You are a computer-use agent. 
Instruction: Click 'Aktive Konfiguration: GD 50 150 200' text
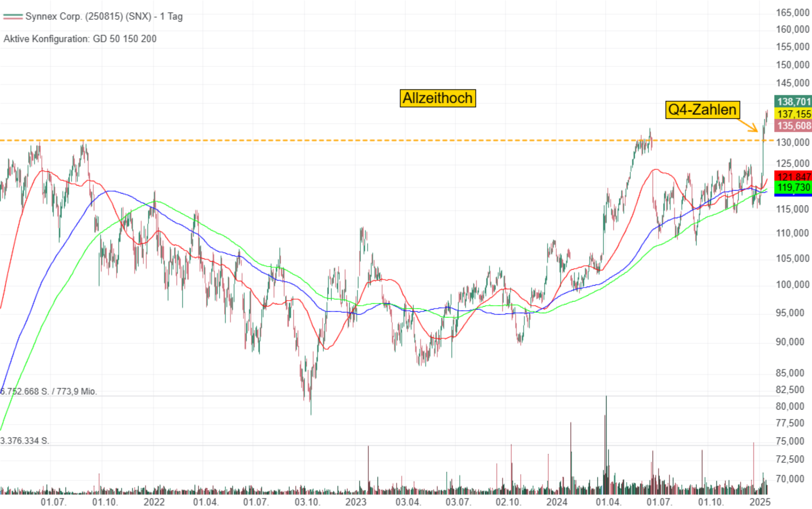pyautogui.click(x=80, y=39)
